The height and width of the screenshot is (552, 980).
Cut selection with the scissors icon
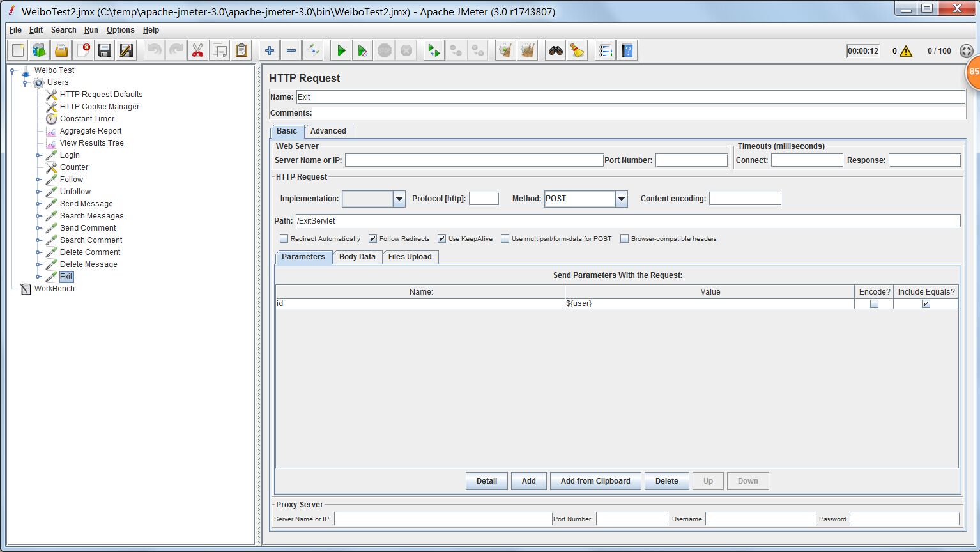pyautogui.click(x=198, y=50)
